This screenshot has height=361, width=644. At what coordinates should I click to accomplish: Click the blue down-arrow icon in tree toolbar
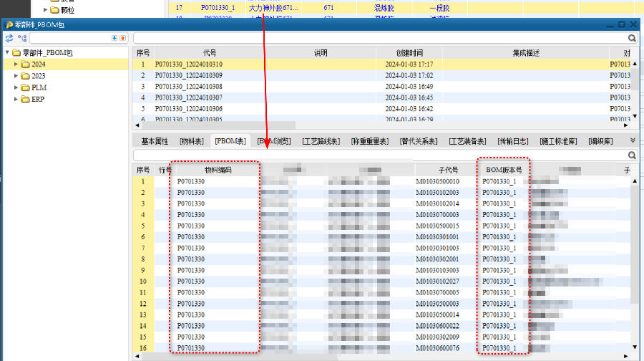[x=114, y=38]
